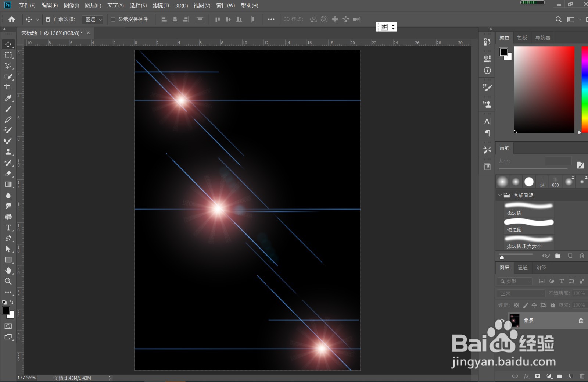Select the Eyedropper tool

pyautogui.click(x=8, y=98)
